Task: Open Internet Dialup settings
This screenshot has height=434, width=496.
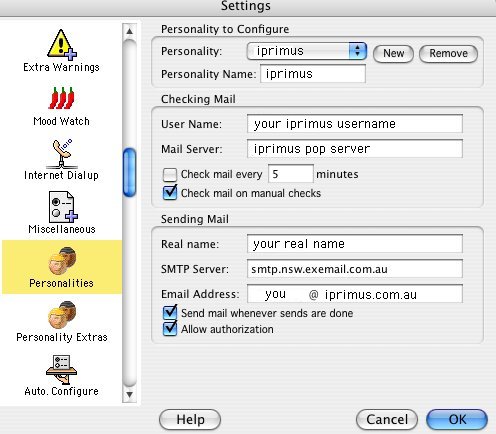Action: pyautogui.click(x=62, y=154)
